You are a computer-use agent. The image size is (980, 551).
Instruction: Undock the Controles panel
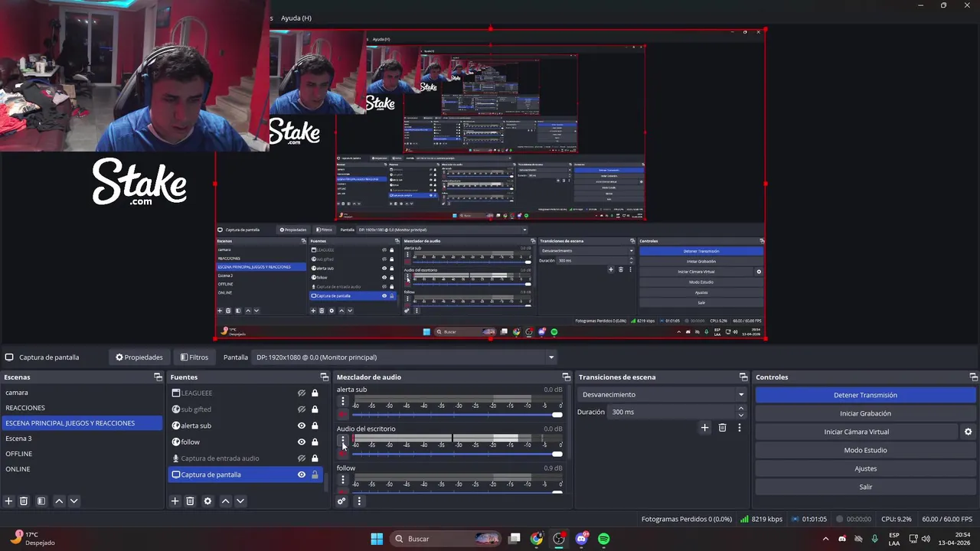[x=973, y=377]
